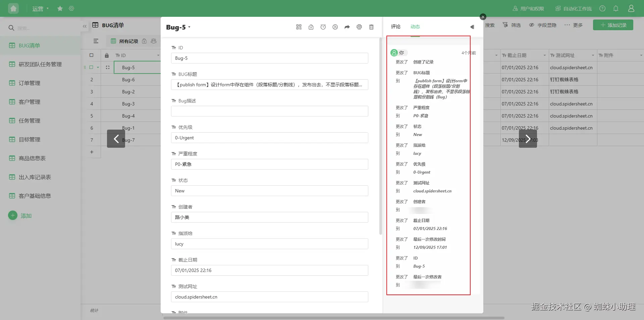Switch to the 评论 tab
644x320 pixels.
pos(396,27)
